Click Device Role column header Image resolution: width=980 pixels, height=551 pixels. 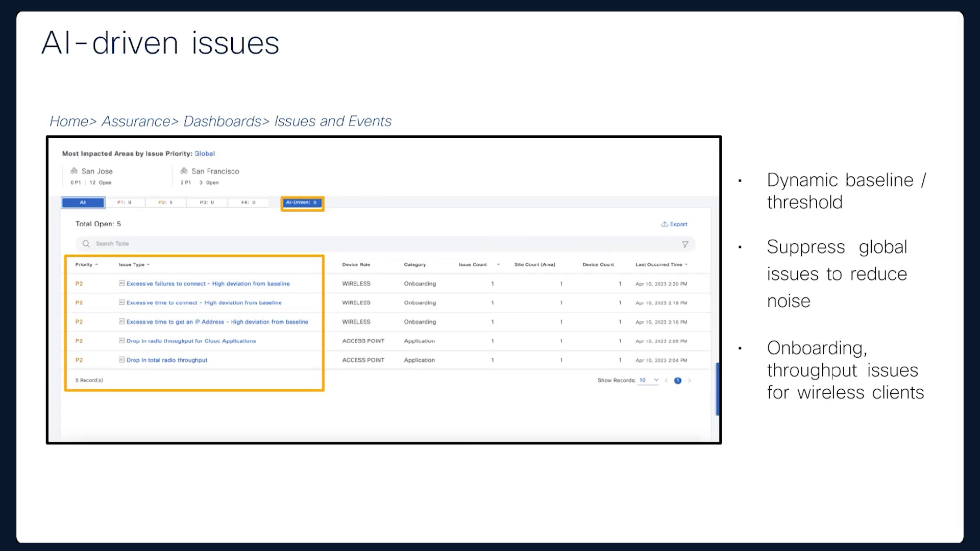click(x=356, y=265)
